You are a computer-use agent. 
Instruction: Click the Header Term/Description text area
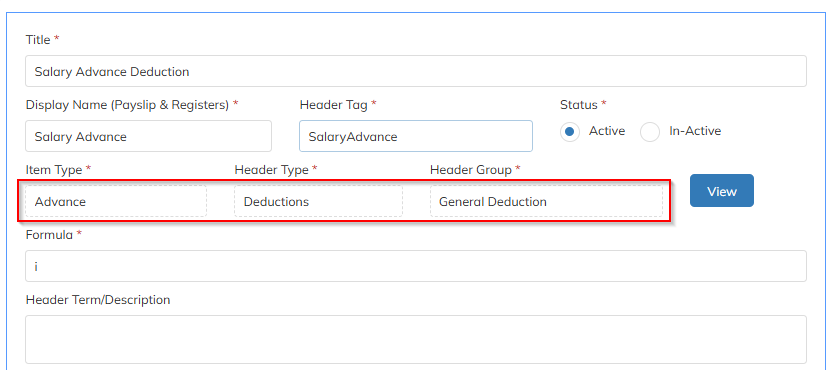pyautogui.click(x=416, y=339)
